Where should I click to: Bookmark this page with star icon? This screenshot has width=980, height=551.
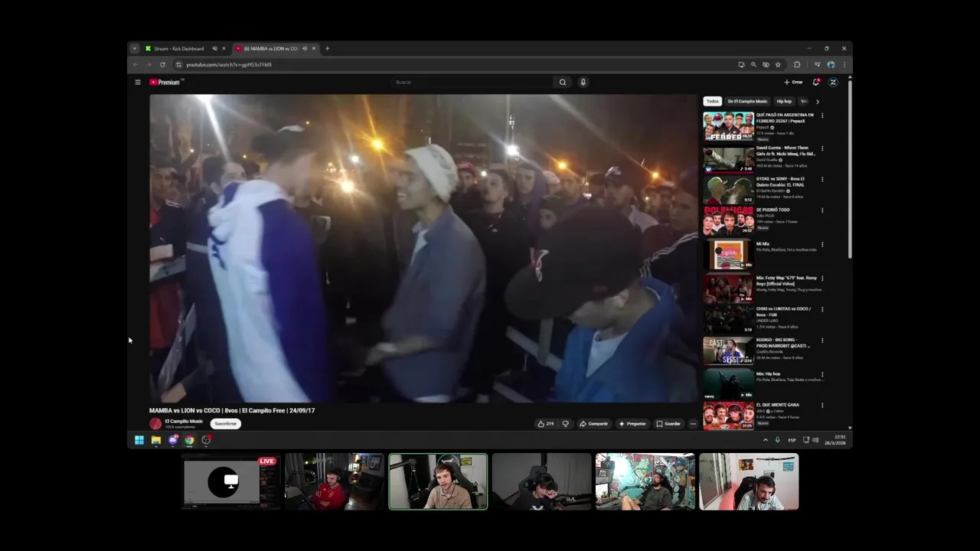tap(778, 64)
